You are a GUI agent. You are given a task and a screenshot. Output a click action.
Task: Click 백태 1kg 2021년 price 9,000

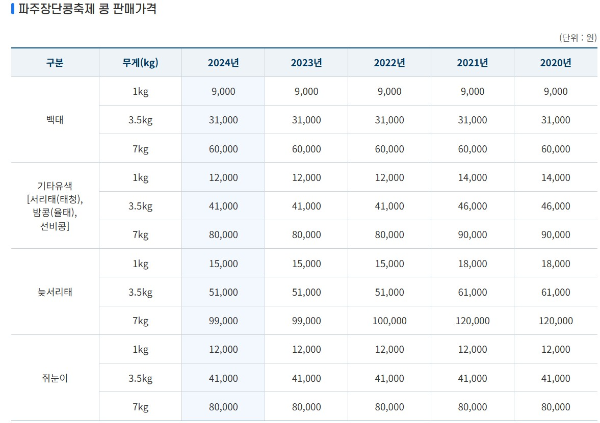pos(473,91)
